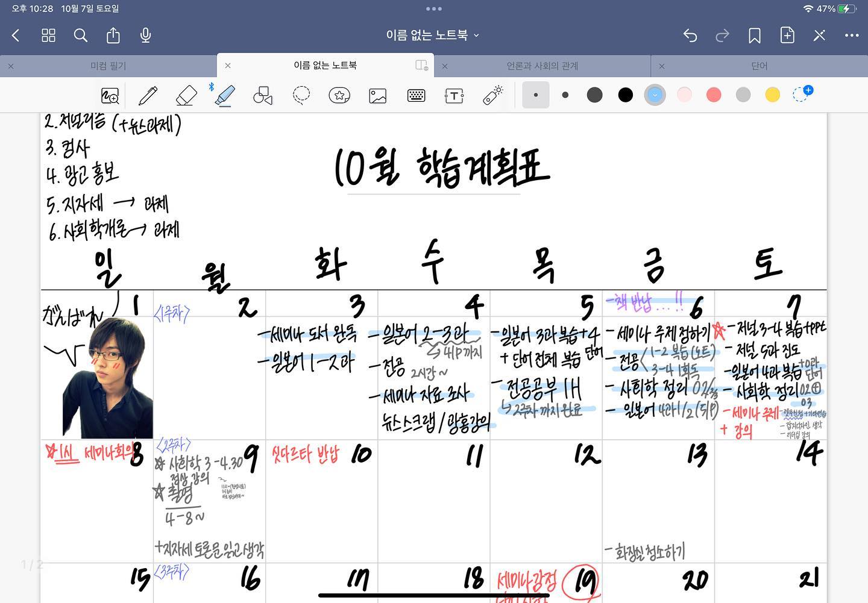Select the Pen tool

pos(148,95)
